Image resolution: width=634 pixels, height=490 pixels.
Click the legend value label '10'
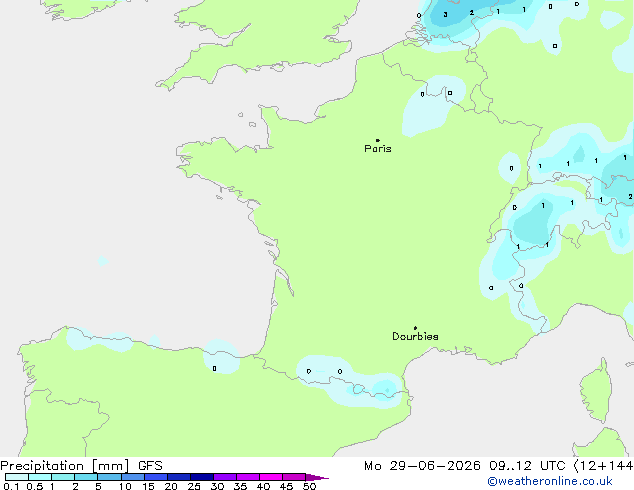pyautogui.click(x=125, y=486)
